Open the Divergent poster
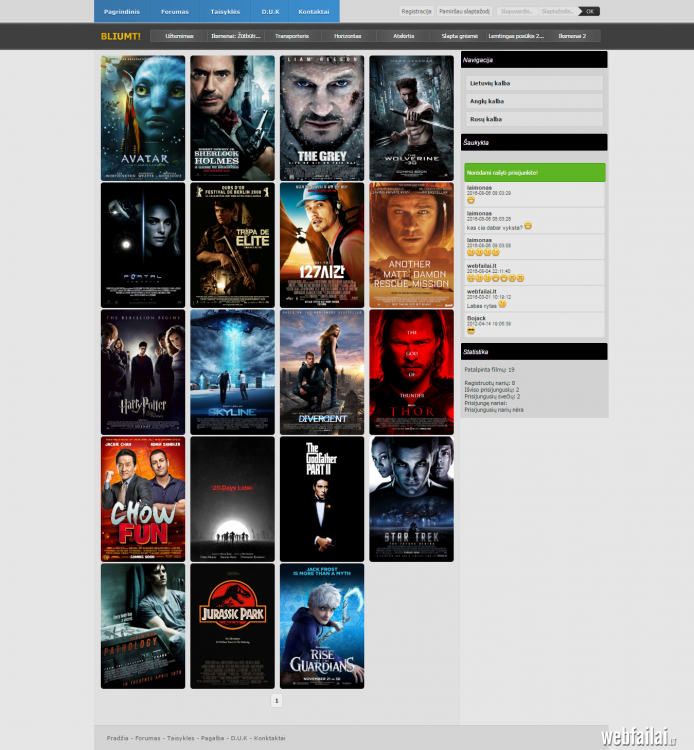This screenshot has width=694, height=750. tap(322, 372)
